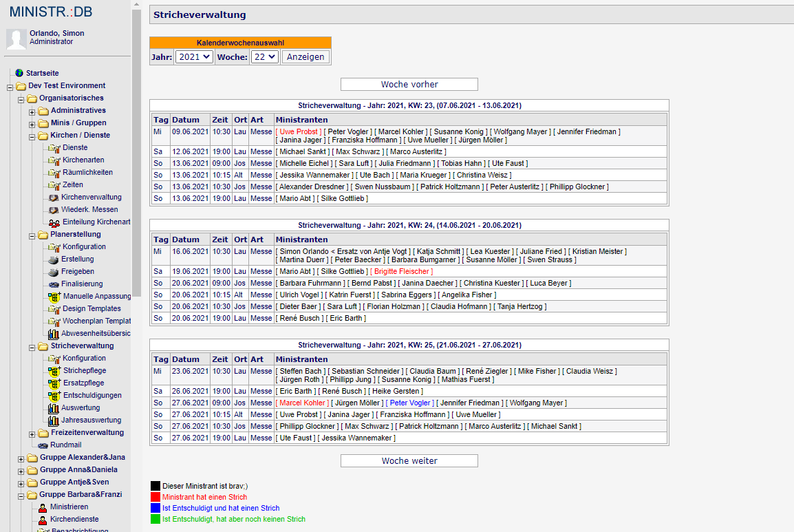Open the Wochenplan Templates entry
The image size is (794, 532).
point(96,321)
